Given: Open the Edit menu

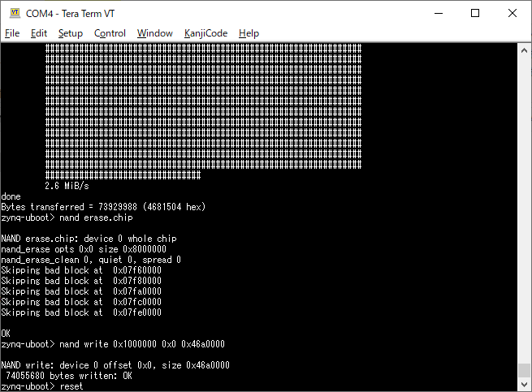Looking at the screenshot, I should pyautogui.click(x=39, y=33).
